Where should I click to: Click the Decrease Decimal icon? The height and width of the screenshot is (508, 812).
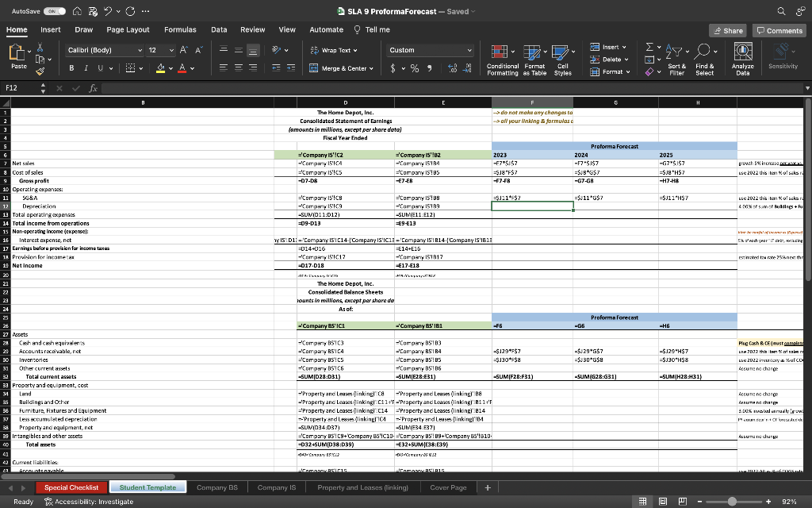(x=467, y=68)
